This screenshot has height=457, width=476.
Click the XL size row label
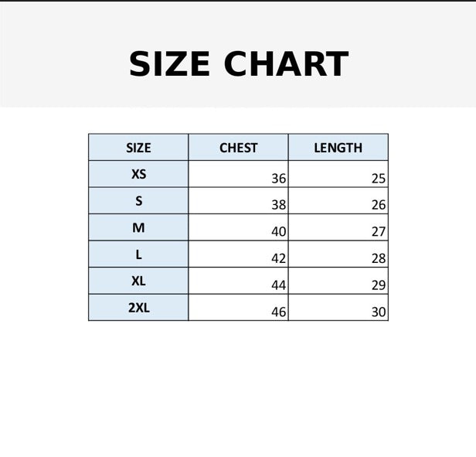[x=138, y=281]
